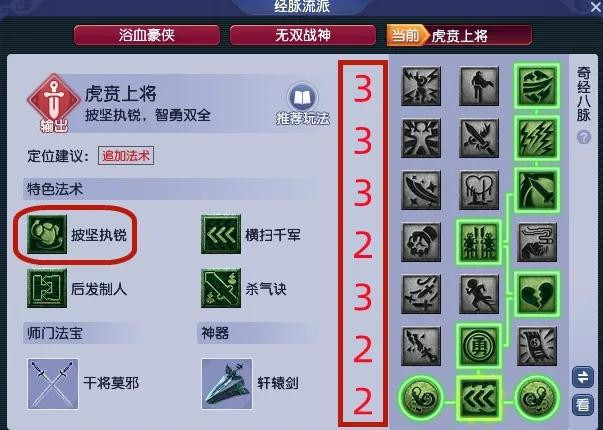Click the 奇经八脉 vertical label

[583, 94]
